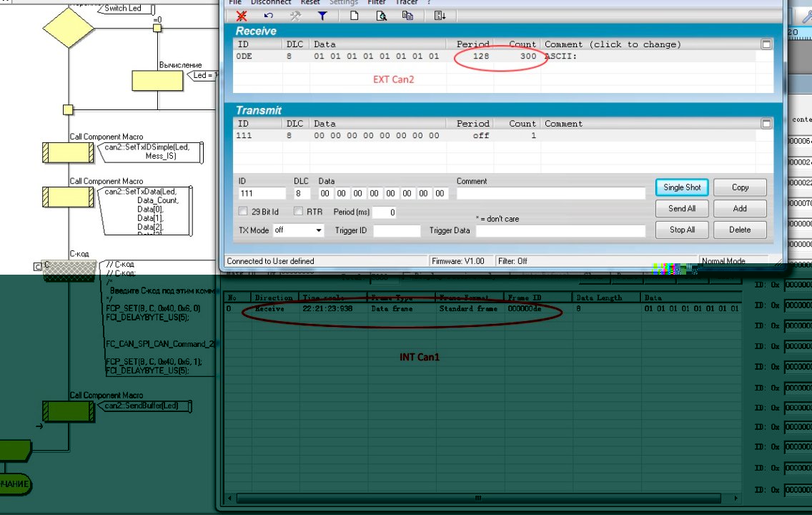Click the Receive row in background CAN window
The image size is (812, 515).
482,309
